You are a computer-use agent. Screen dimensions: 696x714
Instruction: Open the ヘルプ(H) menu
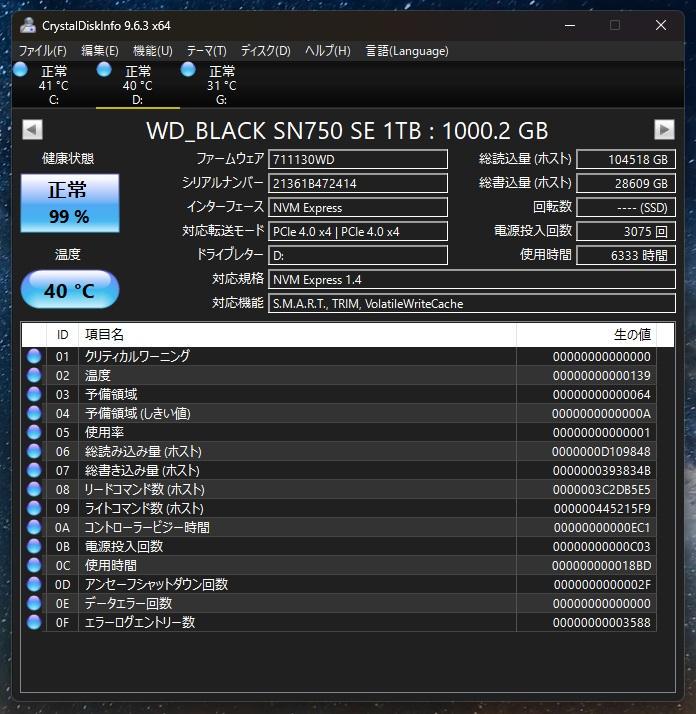328,51
